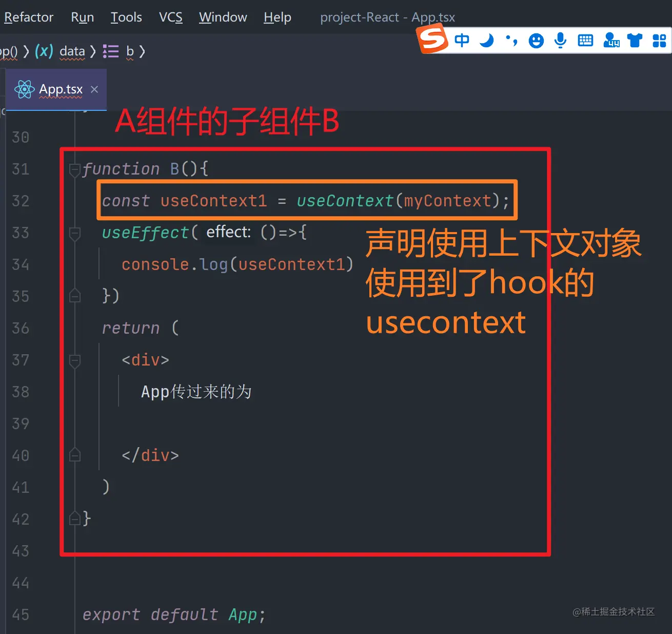Click the effect: parameter hint
This screenshot has height=634, width=672.
pos(228,232)
